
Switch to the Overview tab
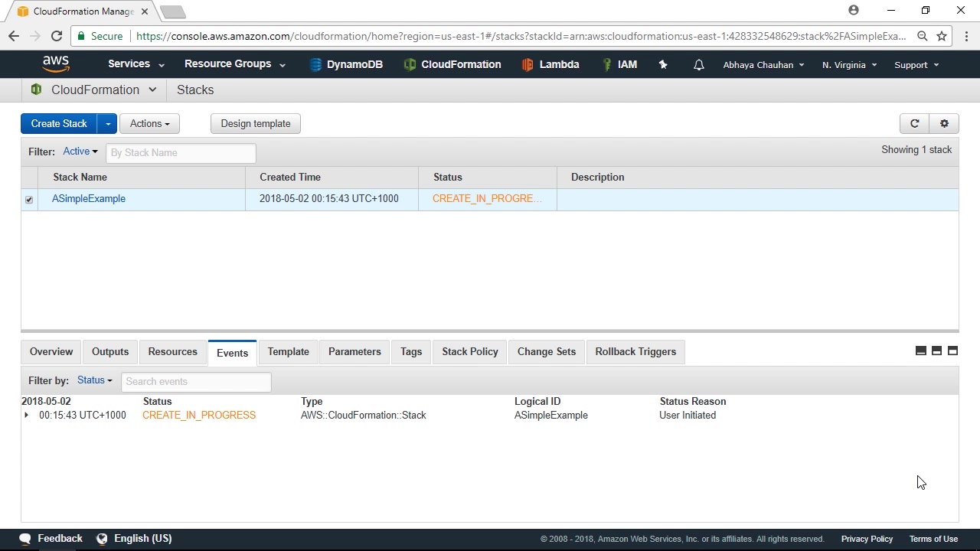(51, 351)
